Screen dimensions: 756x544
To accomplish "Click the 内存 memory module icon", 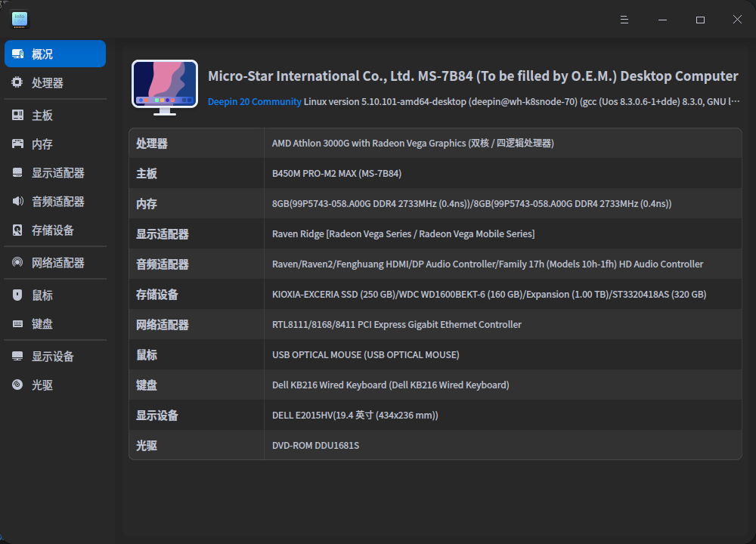I will coord(18,144).
